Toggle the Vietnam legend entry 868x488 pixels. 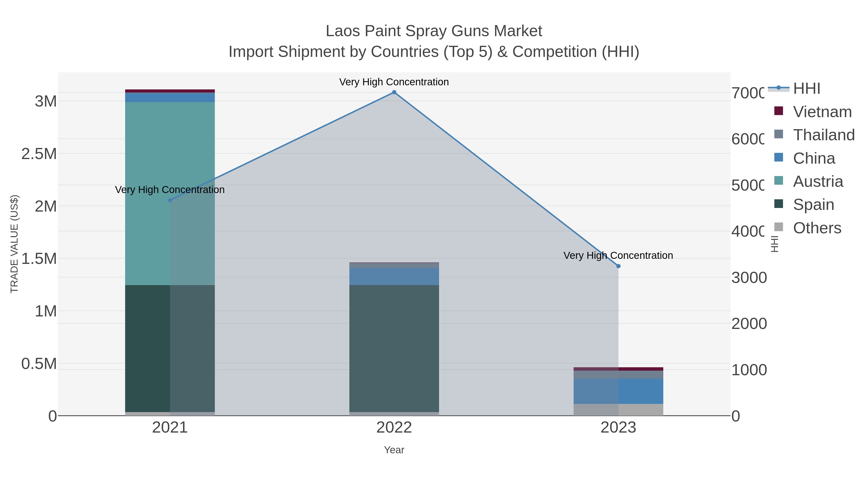point(813,112)
